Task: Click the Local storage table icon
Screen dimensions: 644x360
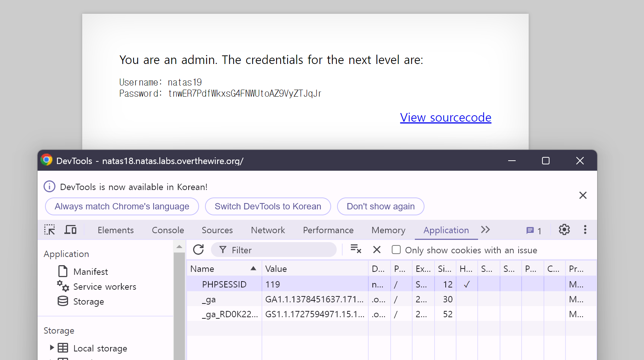Action: click(63, 348)
